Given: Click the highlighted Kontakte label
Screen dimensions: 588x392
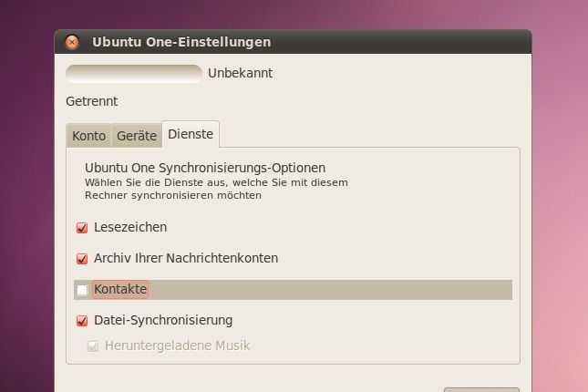Looking at the screenshot, I should [120, 289].
